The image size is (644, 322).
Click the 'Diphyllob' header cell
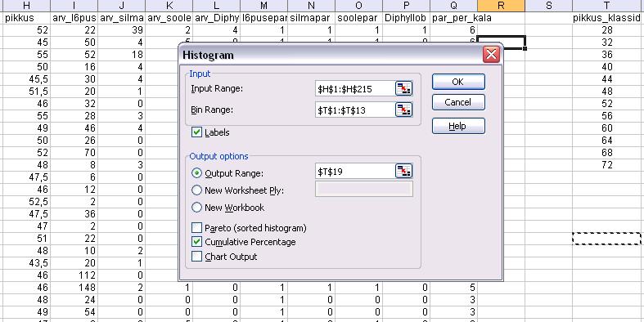pos(406,18)
